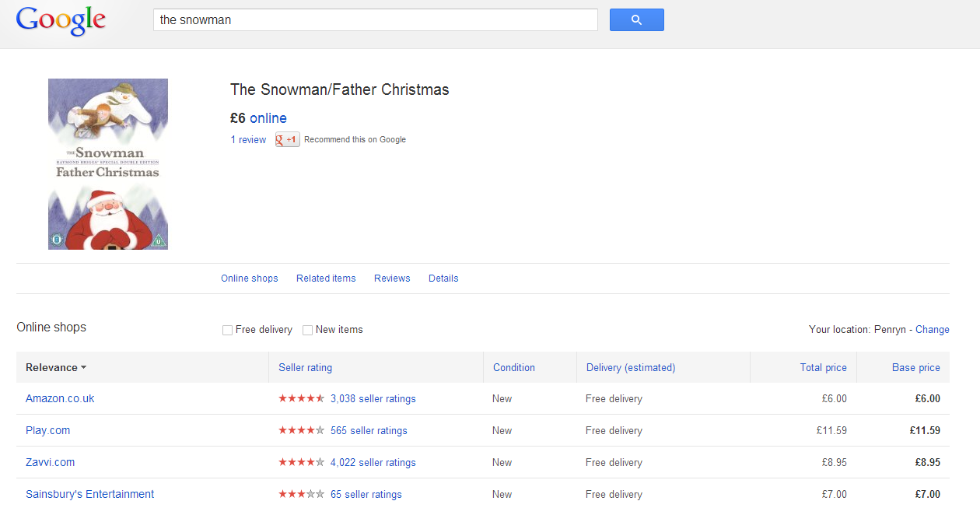Sort by Seller rating column
This screenshot has height=508, width=980.
(306, 368)
